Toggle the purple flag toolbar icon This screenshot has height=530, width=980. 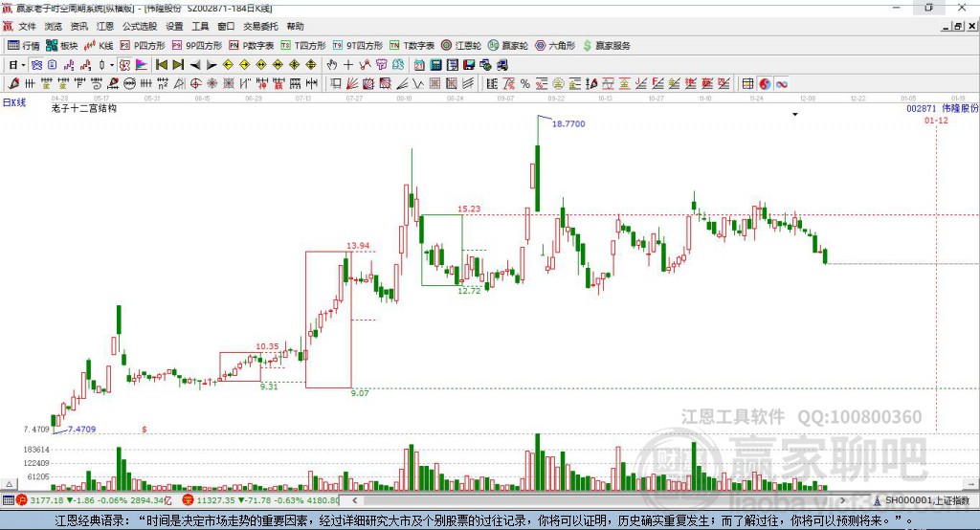pos(142,65)
